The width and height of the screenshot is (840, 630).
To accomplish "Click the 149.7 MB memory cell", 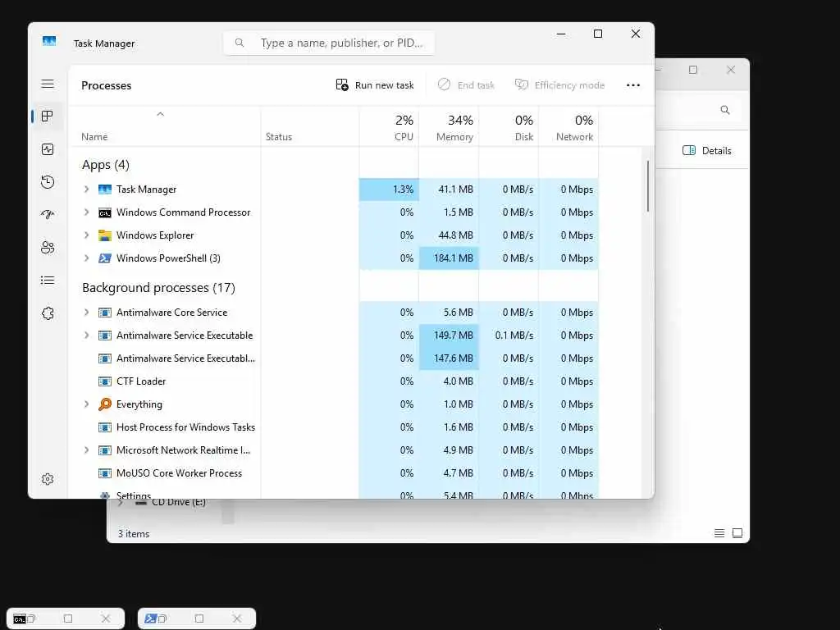I will 449,336.
